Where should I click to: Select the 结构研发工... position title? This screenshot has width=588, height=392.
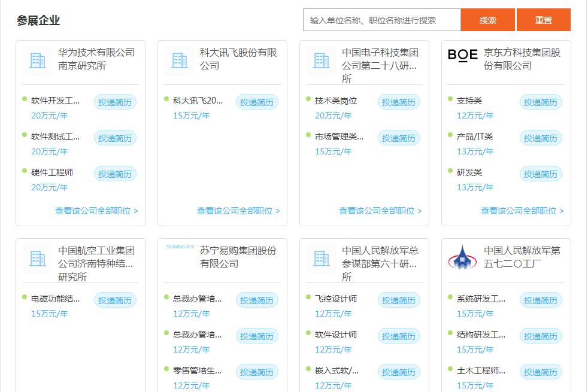coord(481,335)
